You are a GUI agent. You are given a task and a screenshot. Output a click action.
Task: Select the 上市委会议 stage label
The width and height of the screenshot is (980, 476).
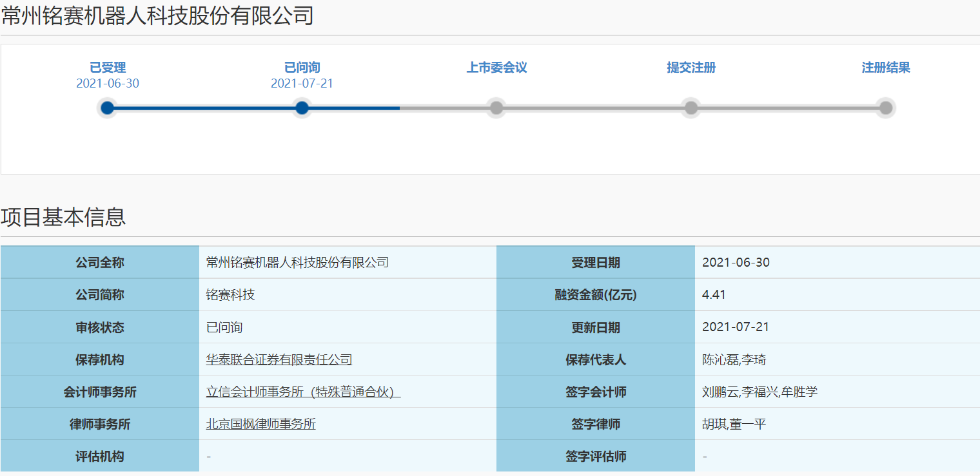[x=497, y=68]
